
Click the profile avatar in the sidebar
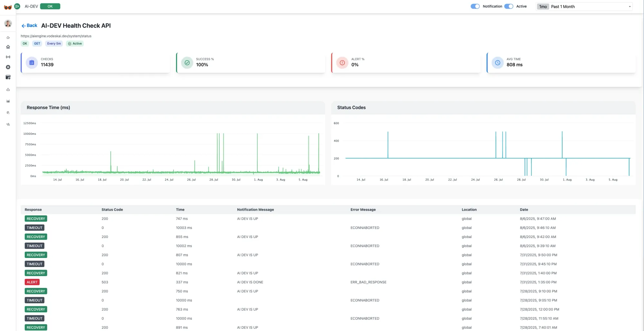coord(8,23)
